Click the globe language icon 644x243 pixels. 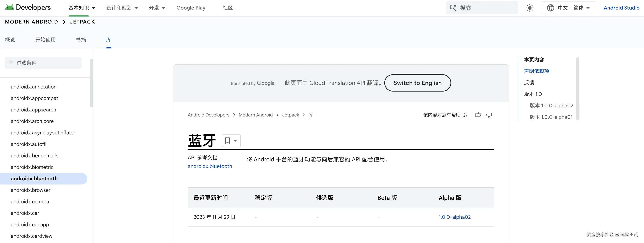point(550,8)
